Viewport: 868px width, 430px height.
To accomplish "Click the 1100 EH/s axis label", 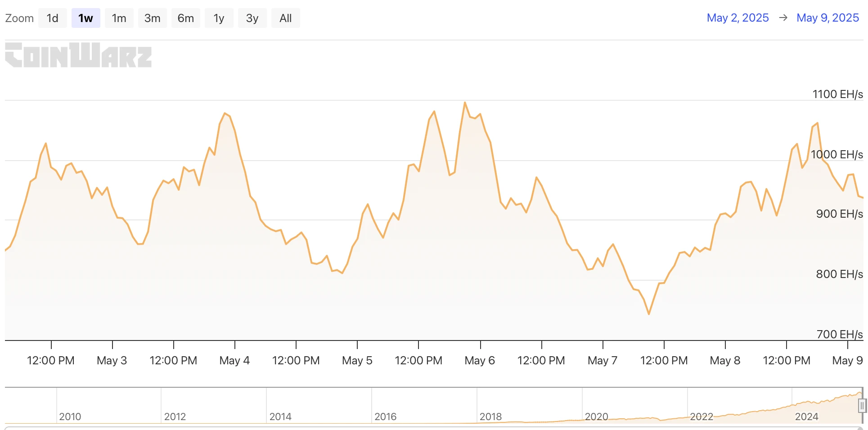I will pyautogui.click(x=837, y=94).
